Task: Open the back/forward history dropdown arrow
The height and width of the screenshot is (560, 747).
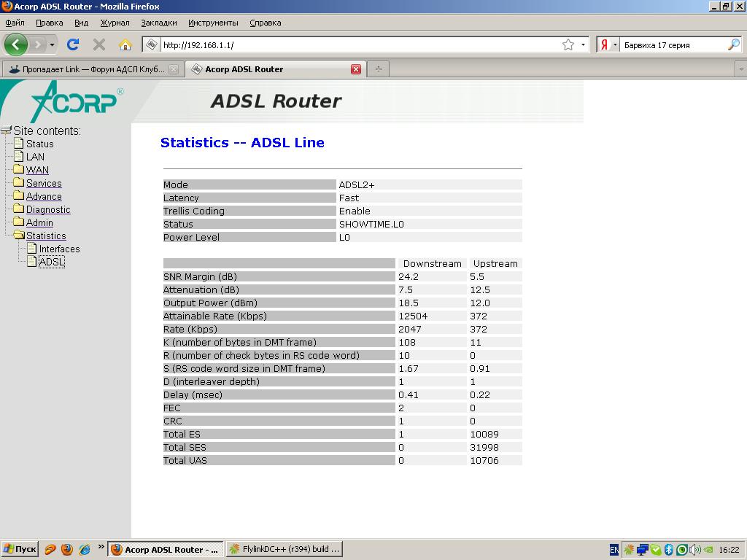Action: (52, 44)
